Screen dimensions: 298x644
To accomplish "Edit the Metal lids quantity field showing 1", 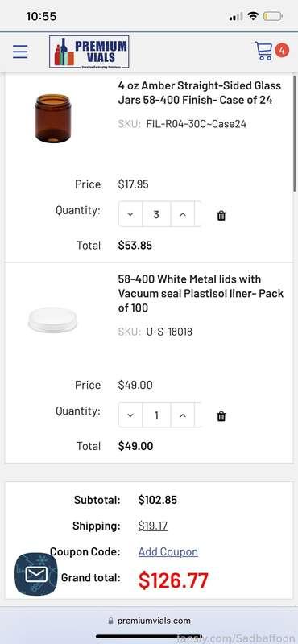I will (156, 415).
